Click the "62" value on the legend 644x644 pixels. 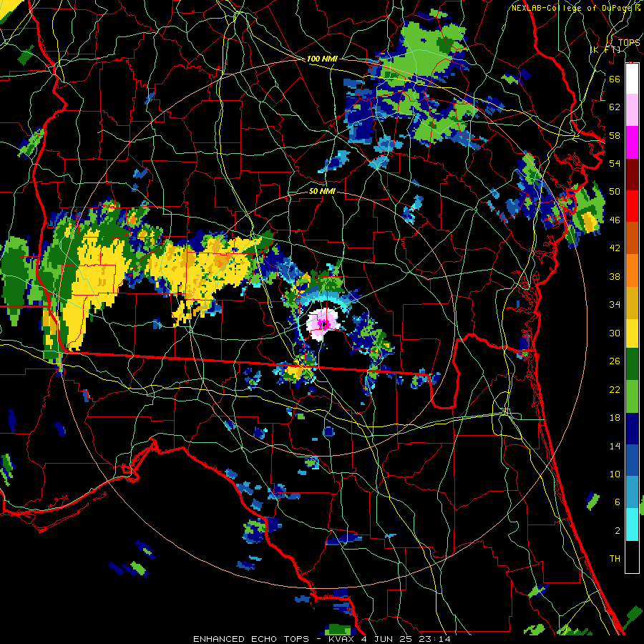click(615, 107)
